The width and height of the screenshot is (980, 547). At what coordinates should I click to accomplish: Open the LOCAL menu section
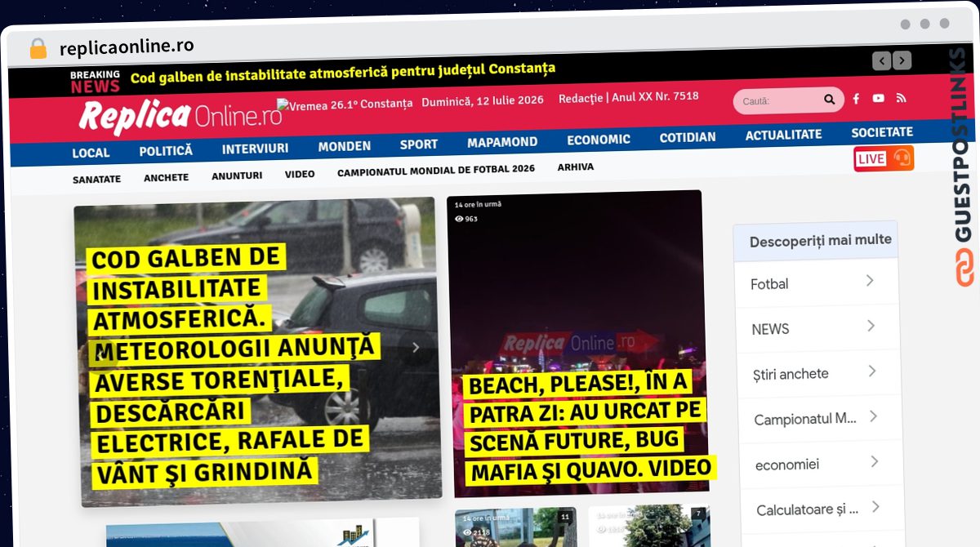(x=91, y=153)
